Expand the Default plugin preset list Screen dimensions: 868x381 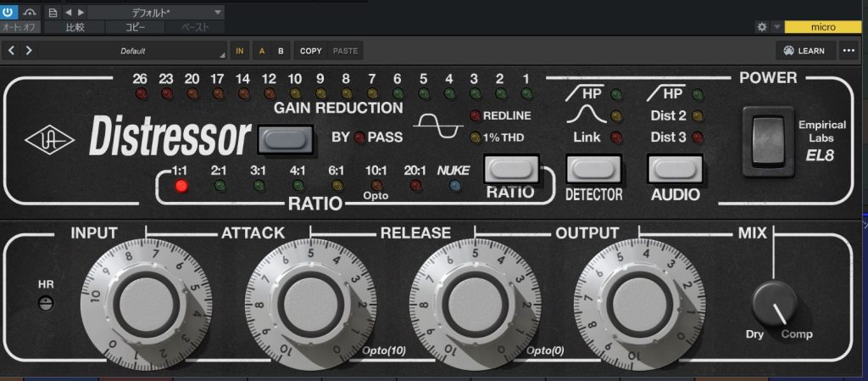(132, 51)
